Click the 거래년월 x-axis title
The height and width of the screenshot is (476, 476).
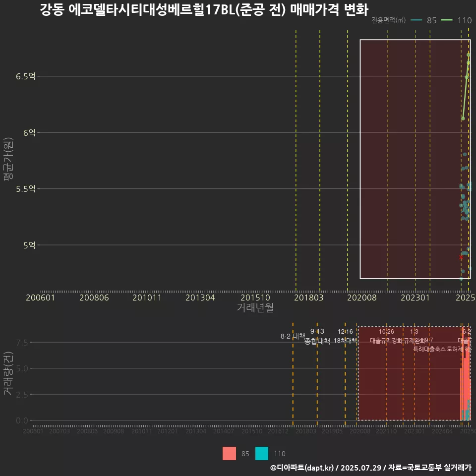pyautogui.click(x=255, y=307)
